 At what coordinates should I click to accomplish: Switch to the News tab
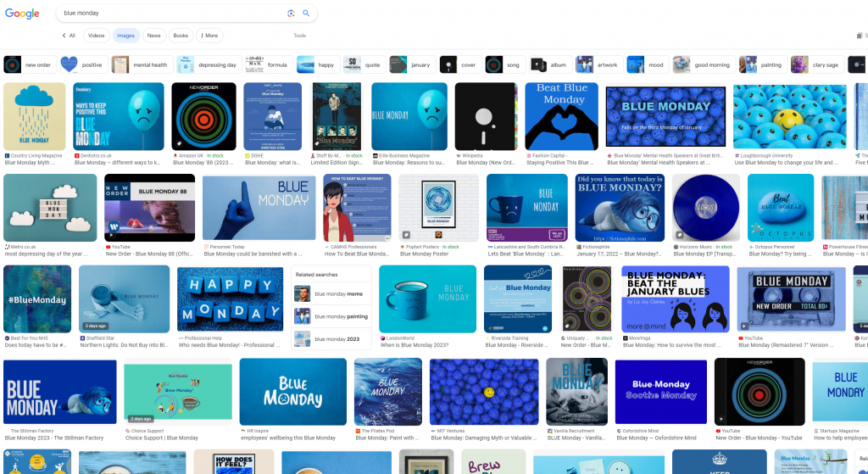point(153,36)
